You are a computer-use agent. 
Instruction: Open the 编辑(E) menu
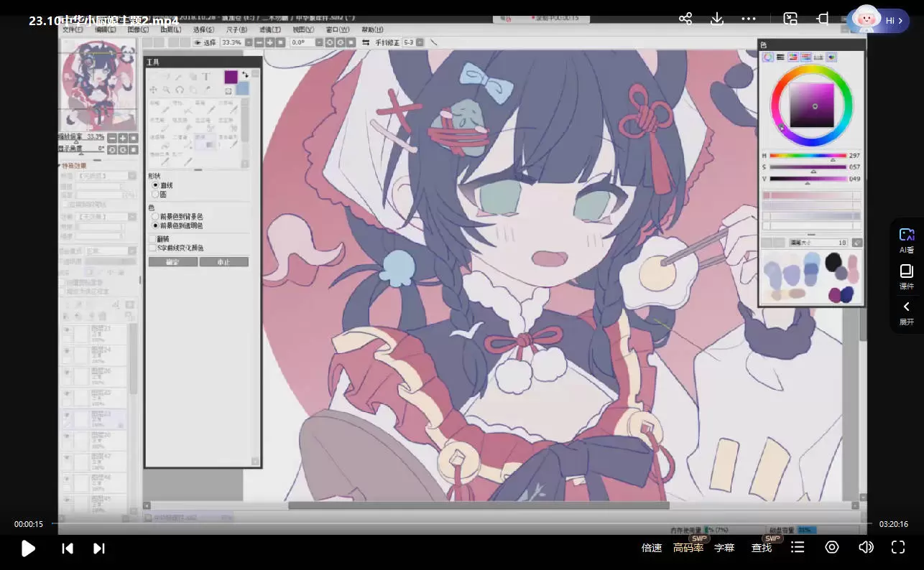coord(106,29)
